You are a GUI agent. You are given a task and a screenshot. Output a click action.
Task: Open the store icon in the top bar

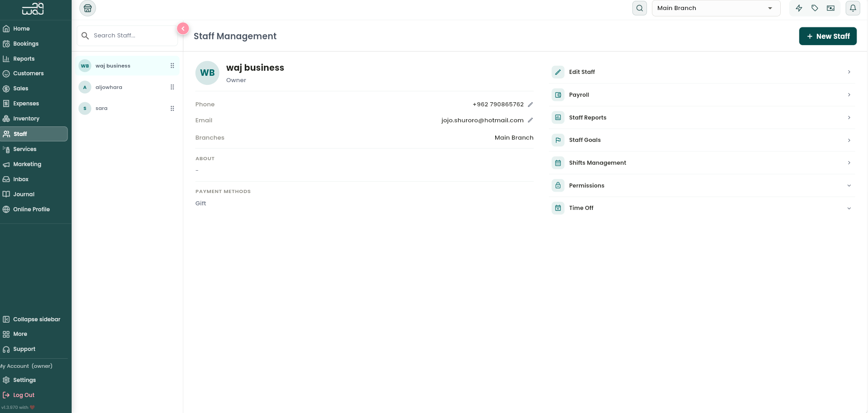pyautogui.click(x=88, y=8)
